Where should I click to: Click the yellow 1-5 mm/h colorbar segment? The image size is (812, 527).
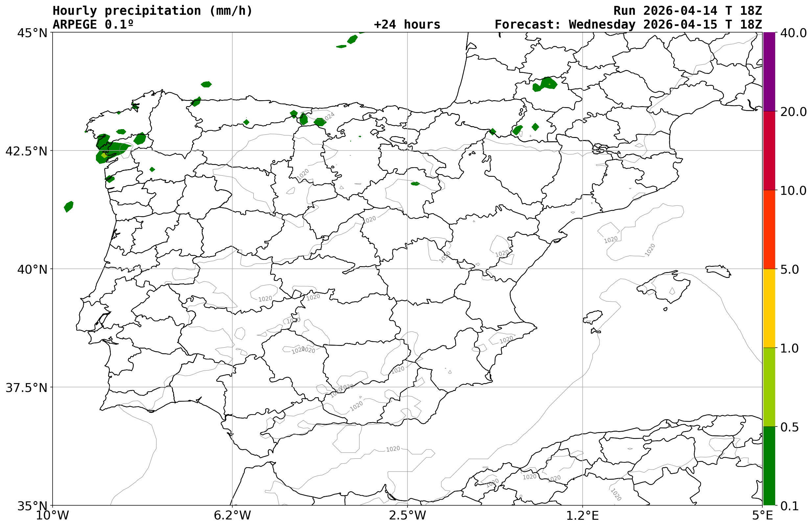point(769,308)
